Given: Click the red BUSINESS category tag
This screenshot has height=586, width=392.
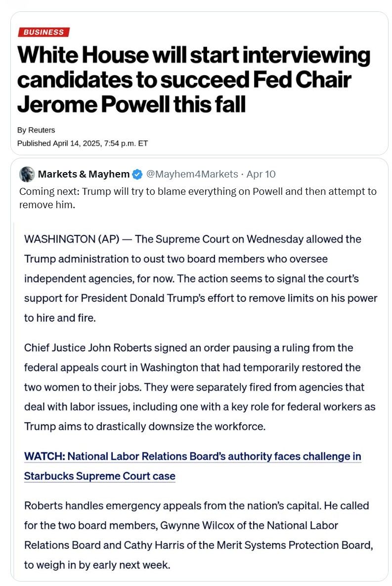Looking at the screenshot, I should pos(44,32).
